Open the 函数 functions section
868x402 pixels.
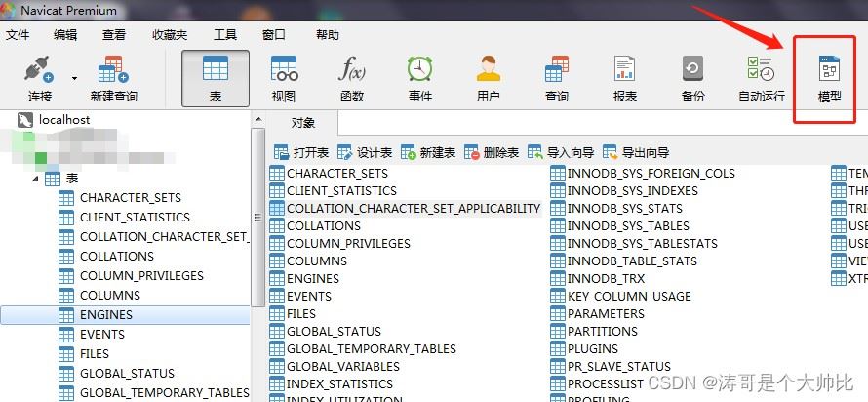click(x=352, y=79)
